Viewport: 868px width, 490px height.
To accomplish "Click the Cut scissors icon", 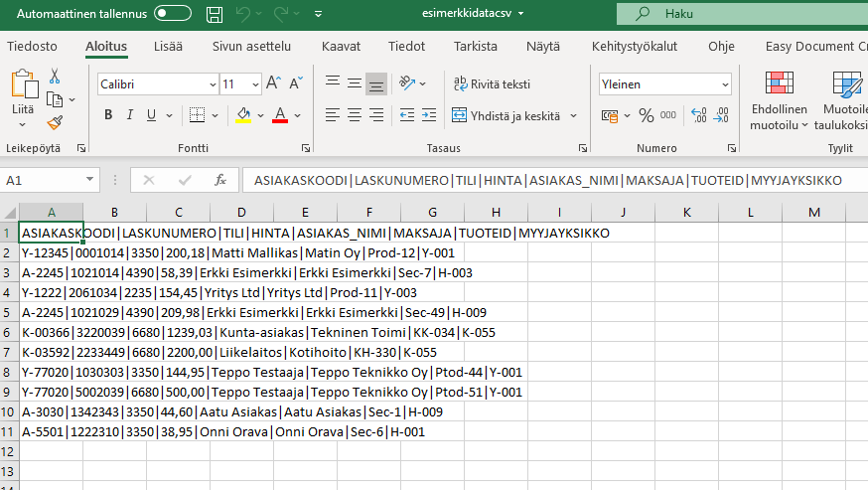I will pyautogui.click(x=55, y=76).
